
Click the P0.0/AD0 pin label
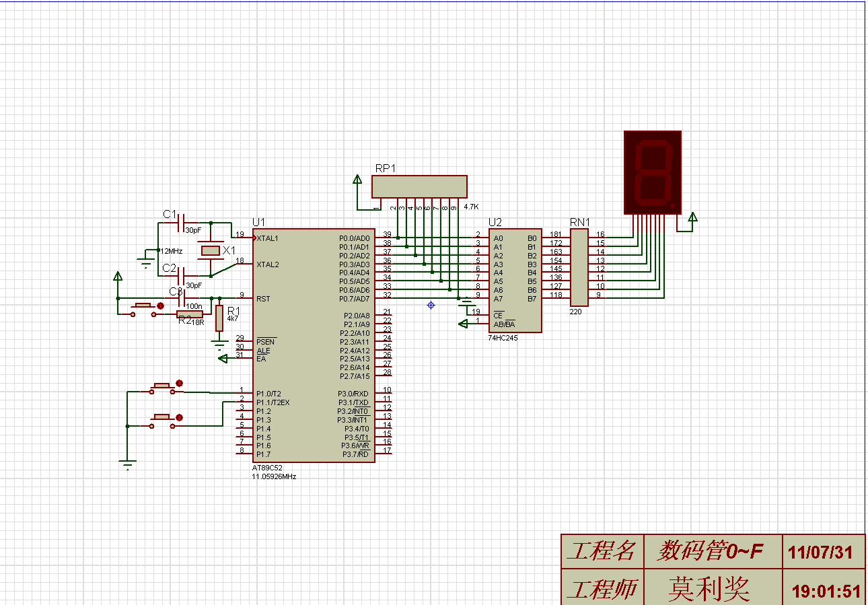354,238
